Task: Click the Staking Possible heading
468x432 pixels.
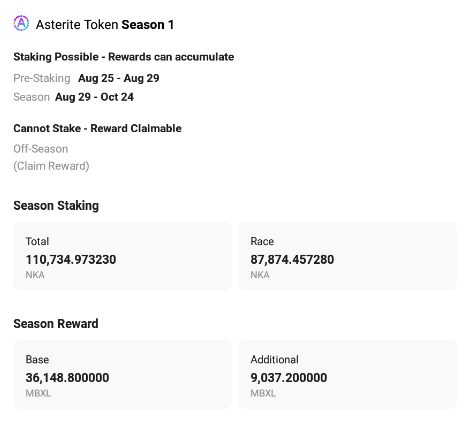Action: [x=124, y=57]
